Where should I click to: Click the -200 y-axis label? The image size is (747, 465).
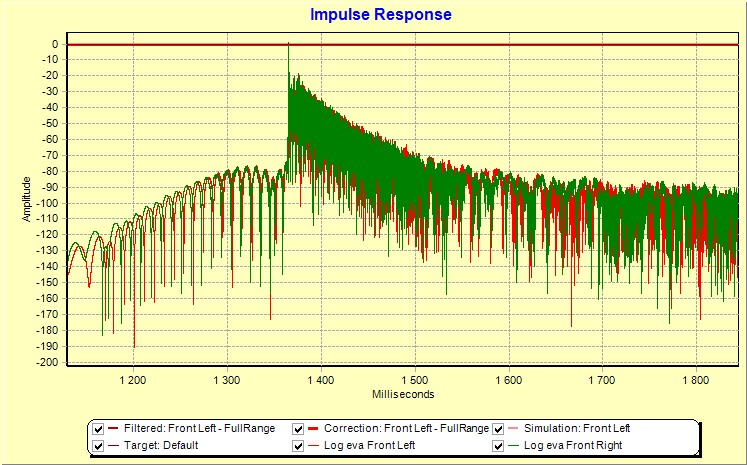pyautogui.click(x=48, y=363)
